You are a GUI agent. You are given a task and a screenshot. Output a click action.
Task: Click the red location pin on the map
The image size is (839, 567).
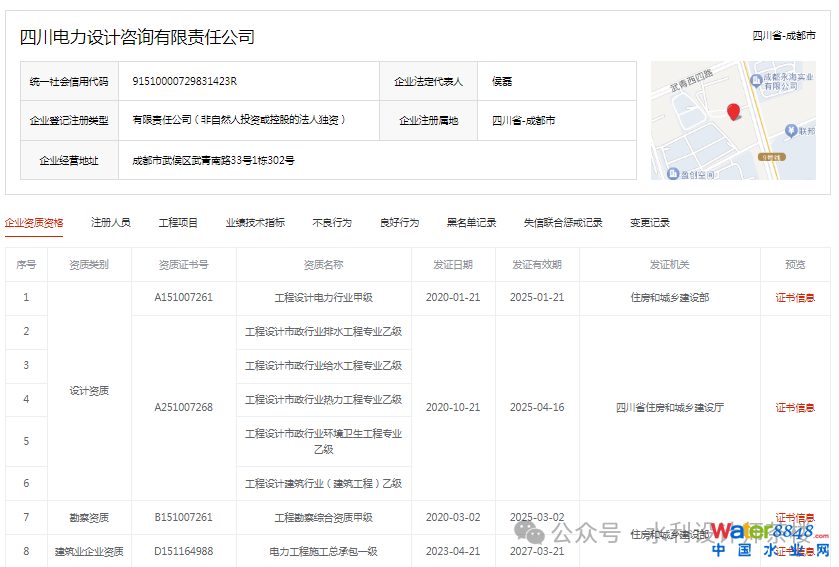coord(733,111)
